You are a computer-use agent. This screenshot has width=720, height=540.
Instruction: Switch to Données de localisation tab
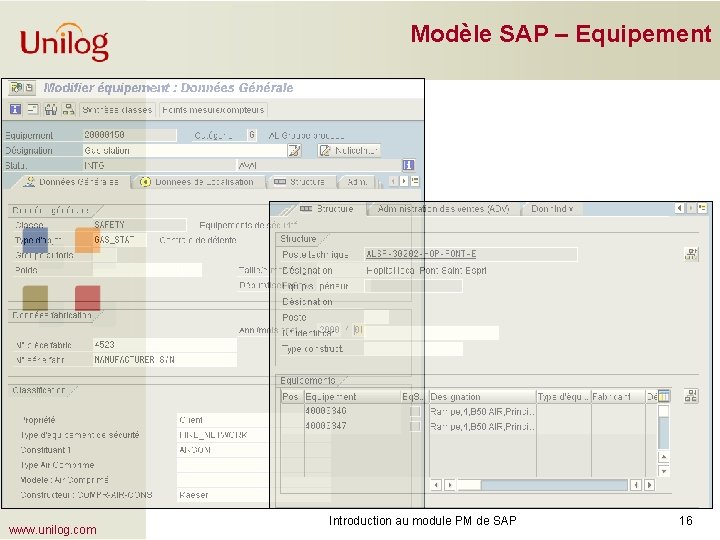[198, 182]
